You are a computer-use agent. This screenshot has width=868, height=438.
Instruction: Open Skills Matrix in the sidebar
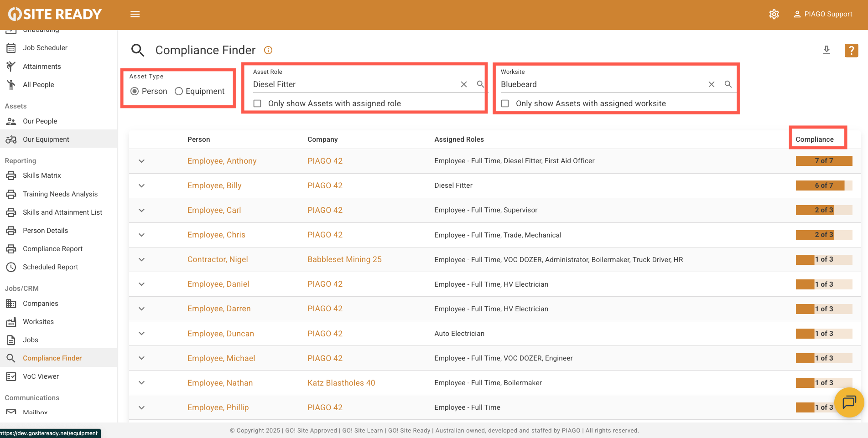(42, 175)
